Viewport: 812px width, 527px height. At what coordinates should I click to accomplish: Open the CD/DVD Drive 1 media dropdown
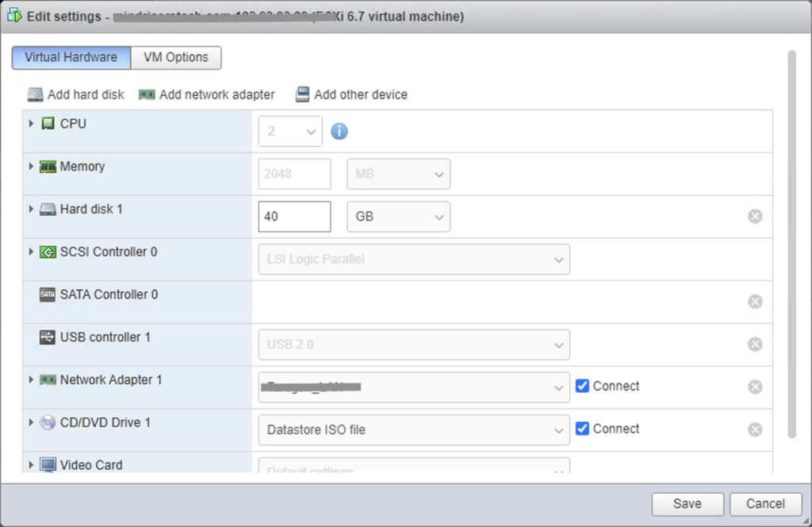(x=414, y=429)
